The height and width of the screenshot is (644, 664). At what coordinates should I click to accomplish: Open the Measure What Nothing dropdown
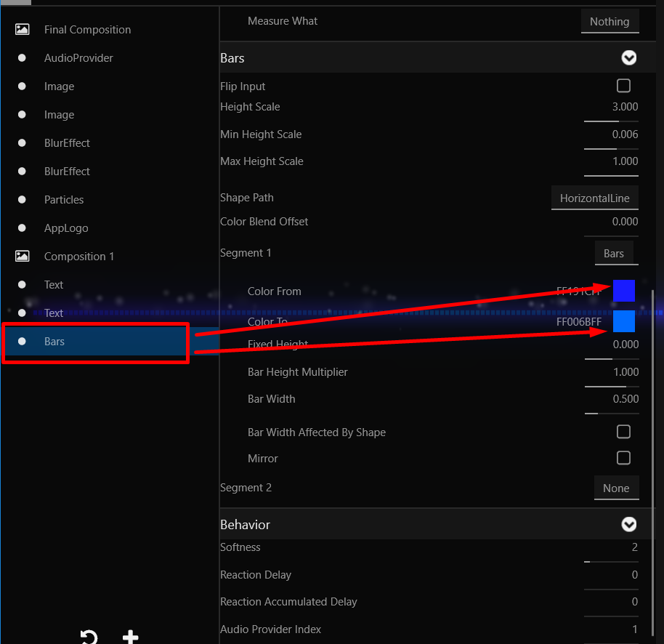point(610,22)
